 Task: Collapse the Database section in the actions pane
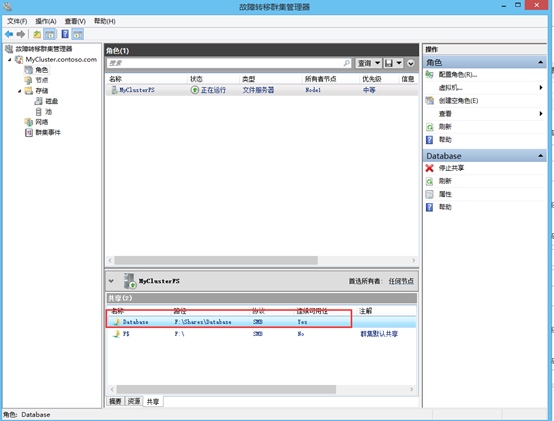540,156
